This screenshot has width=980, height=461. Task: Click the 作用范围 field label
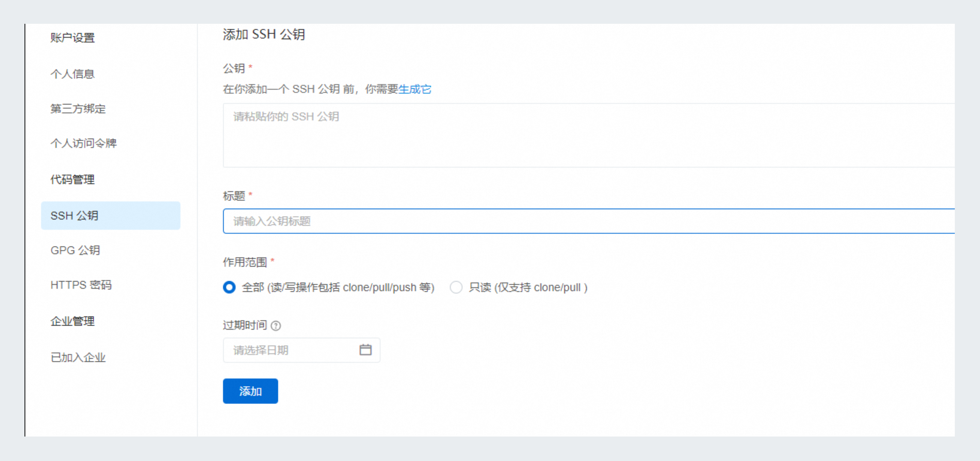245,262
